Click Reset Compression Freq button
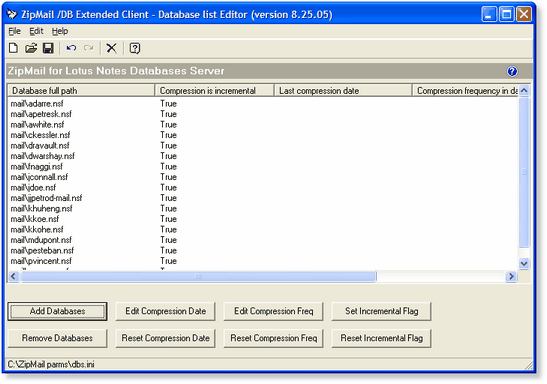Viewport: 547px width, 384px height. (x=274, y=338)
